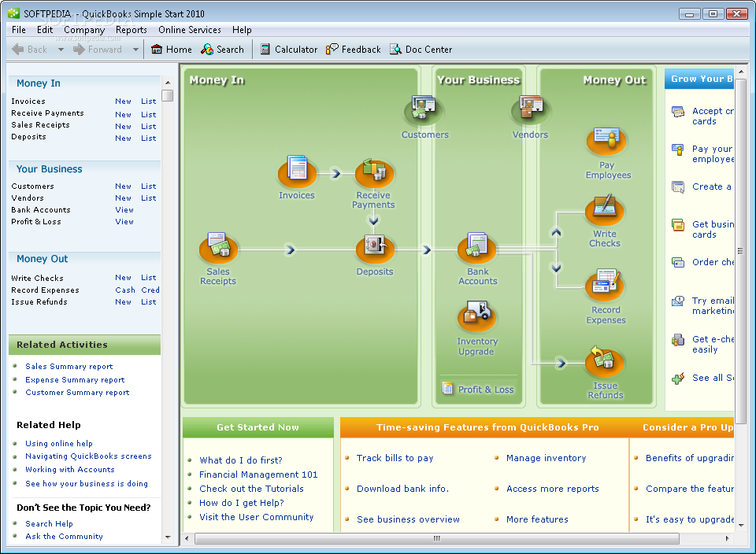Open the Doc Center from toolbar
756x554 pixels.
coord(421,49)
